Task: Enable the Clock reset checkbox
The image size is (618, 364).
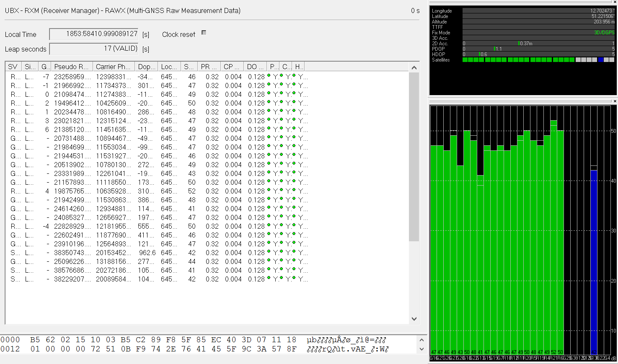Action: 204,33
